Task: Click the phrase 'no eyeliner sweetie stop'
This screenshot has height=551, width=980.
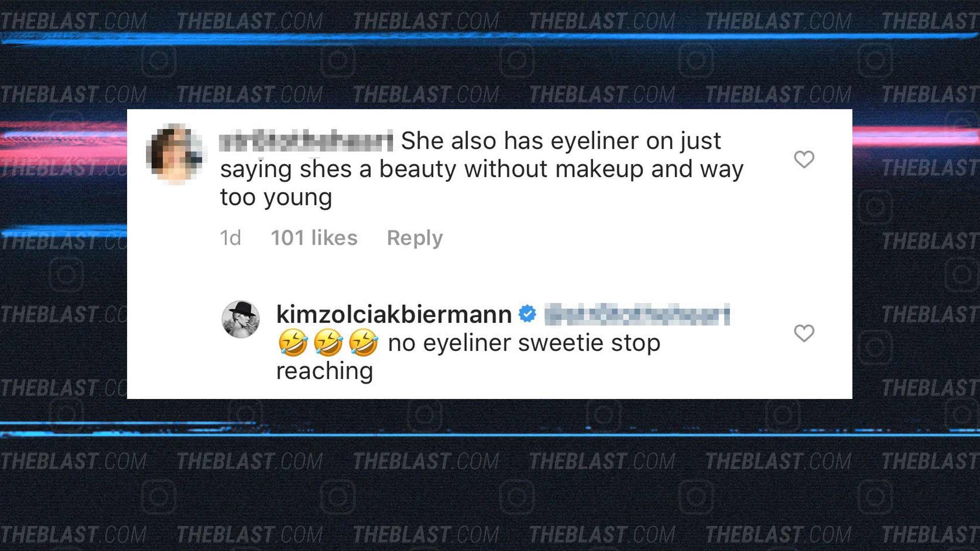Action: coord(524,343)
